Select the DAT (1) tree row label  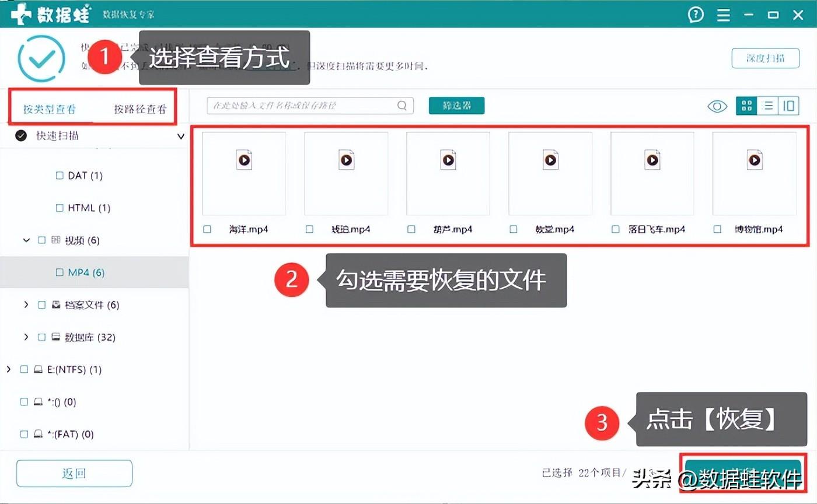pyautogui.click(x=85, y=175)
